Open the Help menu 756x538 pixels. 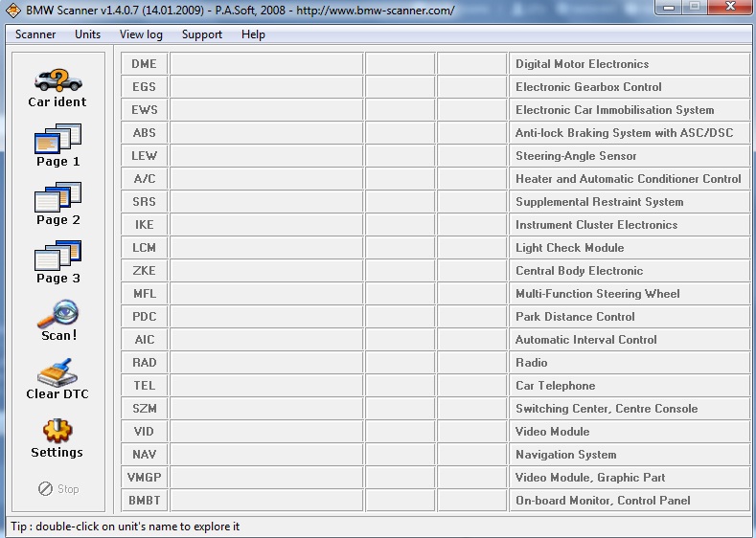[253, 34]
